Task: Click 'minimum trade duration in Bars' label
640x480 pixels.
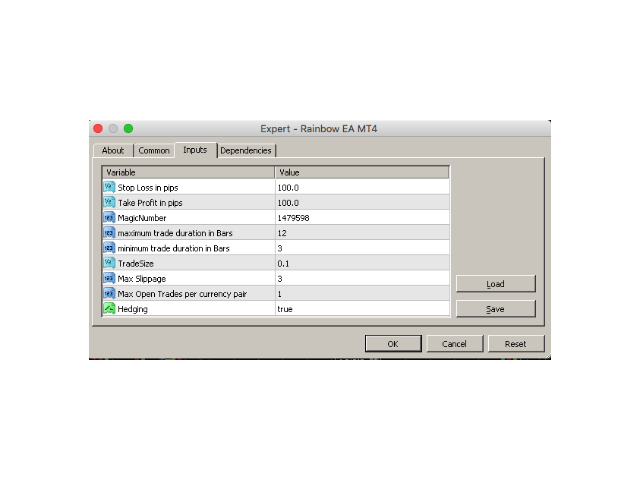Action: coord(173,248)
